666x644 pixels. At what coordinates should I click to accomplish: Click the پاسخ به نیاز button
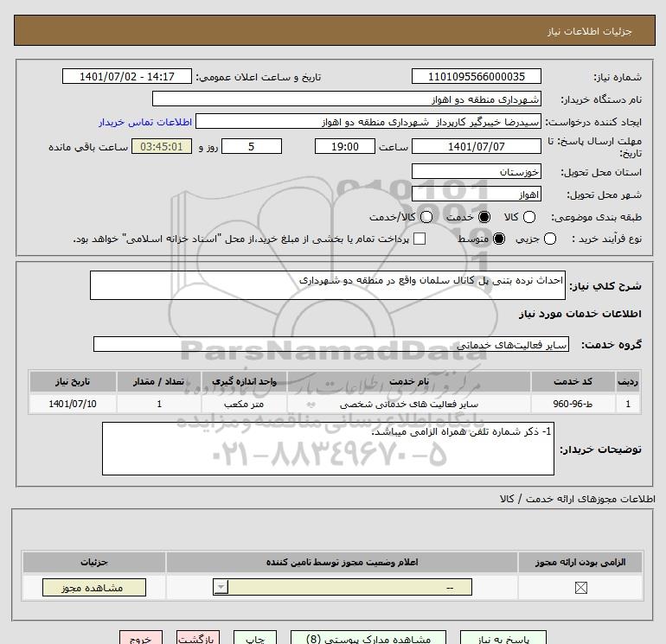point(503,639)
